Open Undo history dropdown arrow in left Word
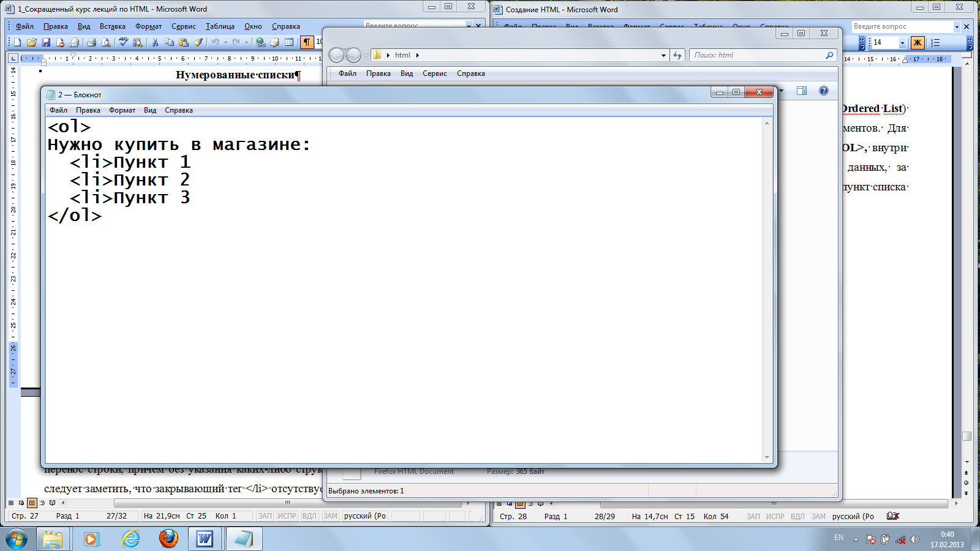This screenshot has height=551, width=980. (x=225, y=42)
